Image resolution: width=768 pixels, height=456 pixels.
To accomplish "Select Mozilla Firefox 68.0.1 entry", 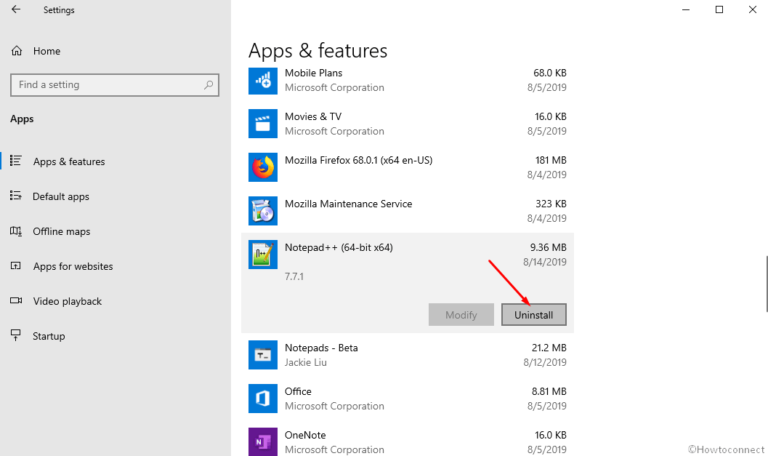I will (359, 160).
